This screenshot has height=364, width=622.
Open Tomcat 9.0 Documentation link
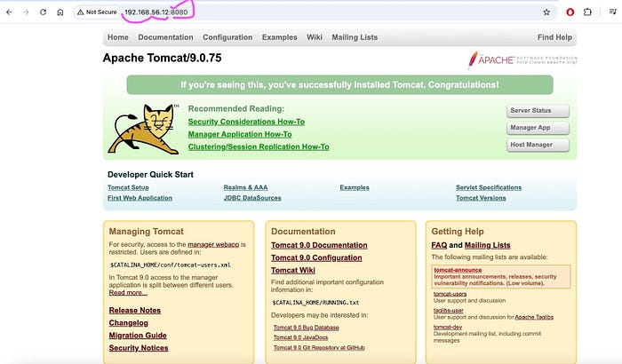[319, 245]
